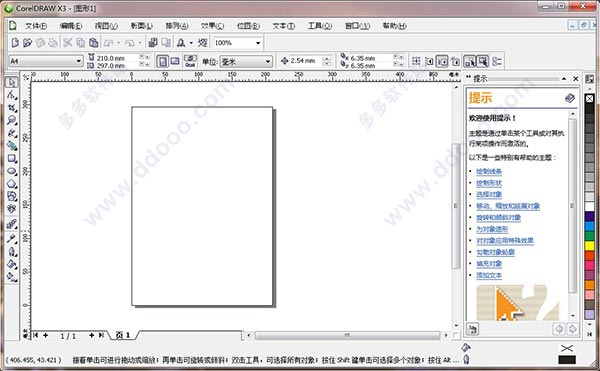
Task: Select the Polygon tool in the toolbox
Action: (x=11, y=184)
